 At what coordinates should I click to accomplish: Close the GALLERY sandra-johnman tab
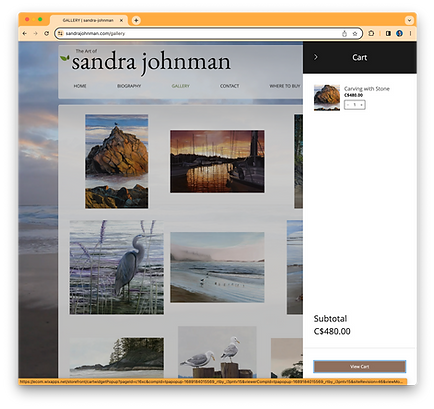click(121, 20)
